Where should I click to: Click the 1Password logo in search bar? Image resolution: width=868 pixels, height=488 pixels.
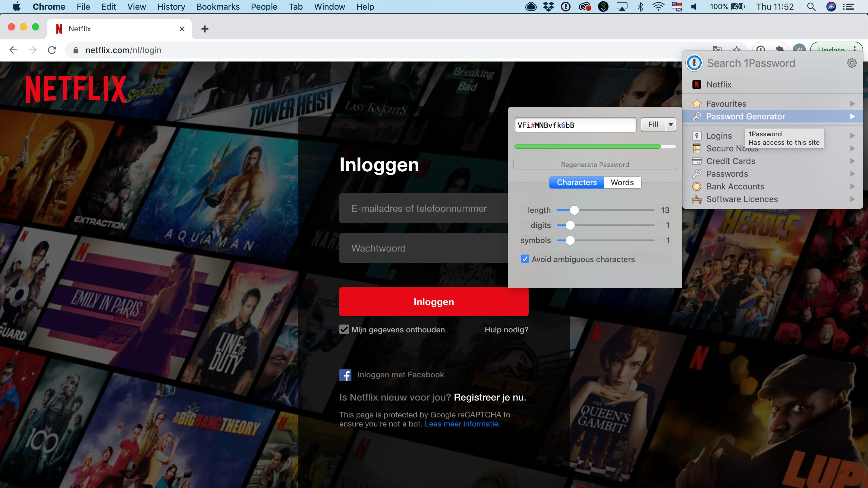694,63
